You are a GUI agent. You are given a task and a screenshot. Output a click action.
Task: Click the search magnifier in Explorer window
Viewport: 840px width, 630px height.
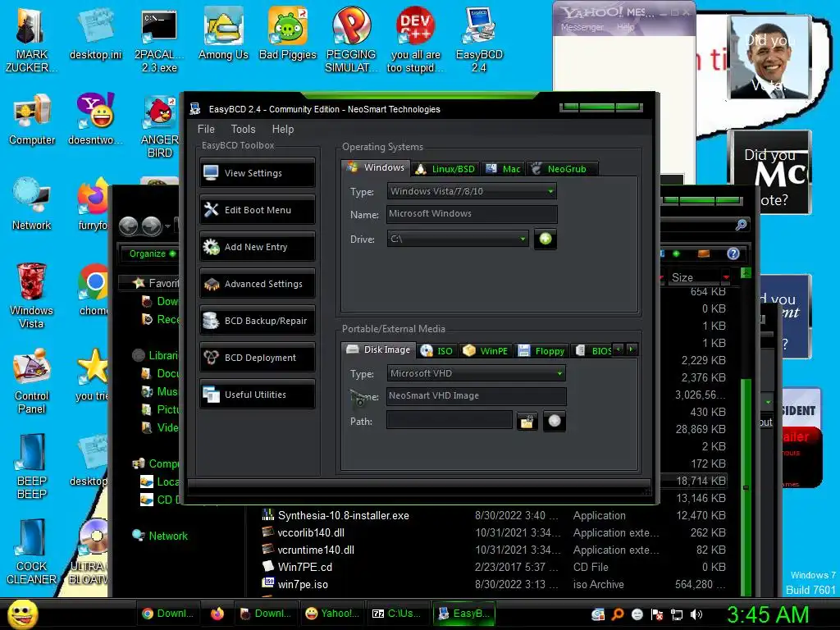pyautogui.click(x=742, y=225)
